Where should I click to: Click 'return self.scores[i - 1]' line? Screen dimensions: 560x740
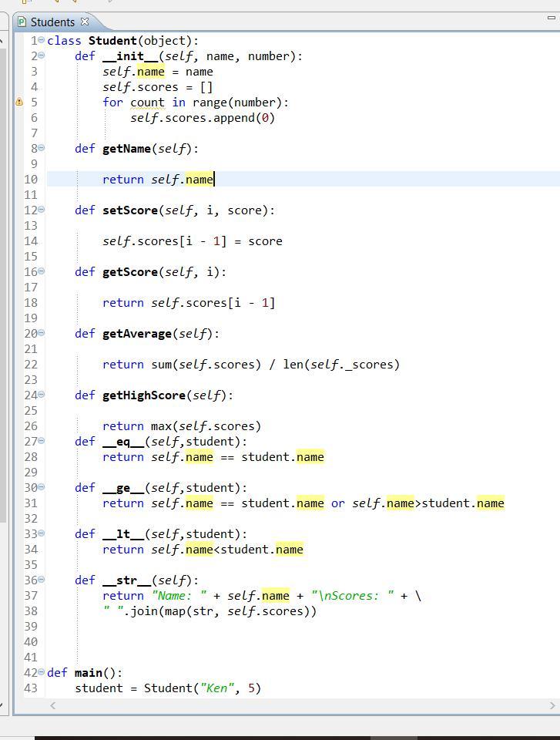coord(189,302)
